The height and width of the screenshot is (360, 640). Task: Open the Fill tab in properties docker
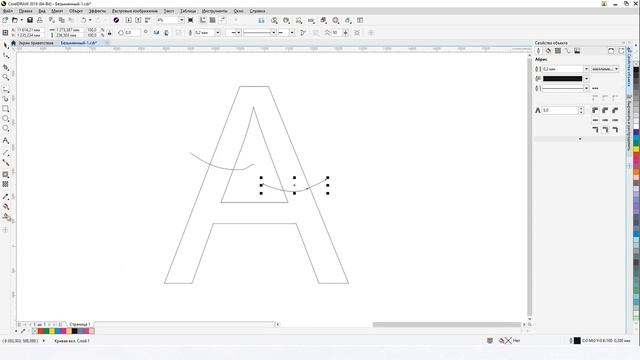coord(548,51)
